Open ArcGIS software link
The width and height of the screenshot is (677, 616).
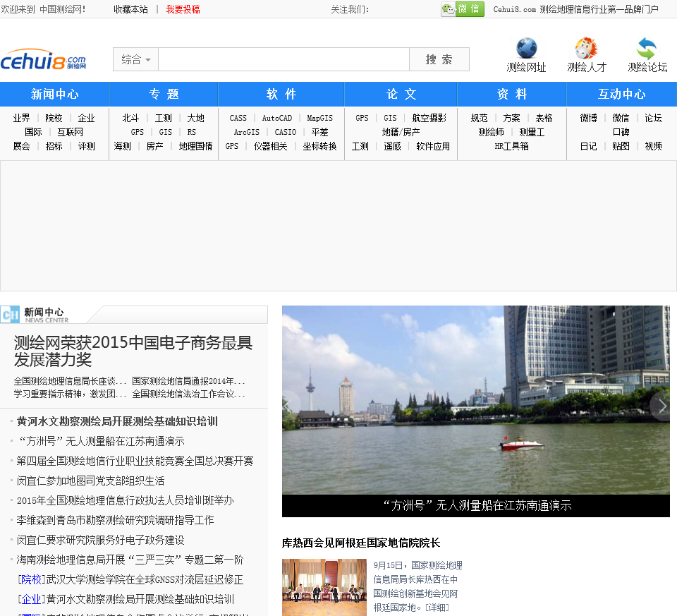(247, 132)
